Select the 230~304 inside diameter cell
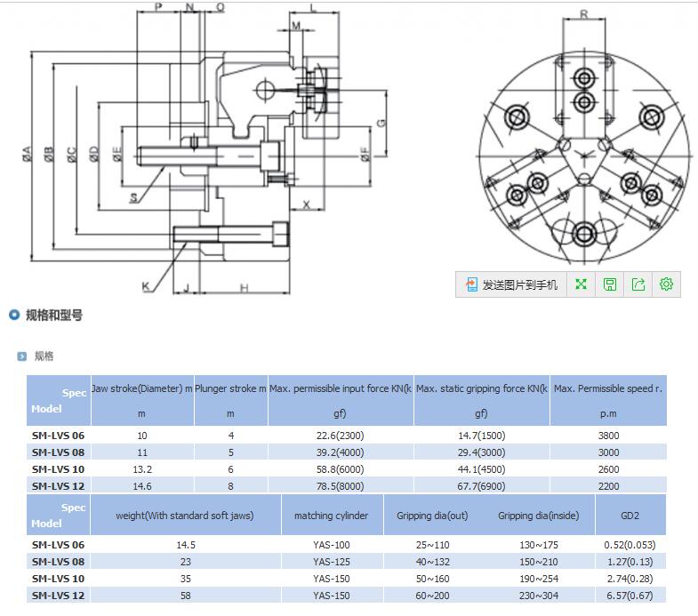The image size is (698, 616). coord(539,596)
